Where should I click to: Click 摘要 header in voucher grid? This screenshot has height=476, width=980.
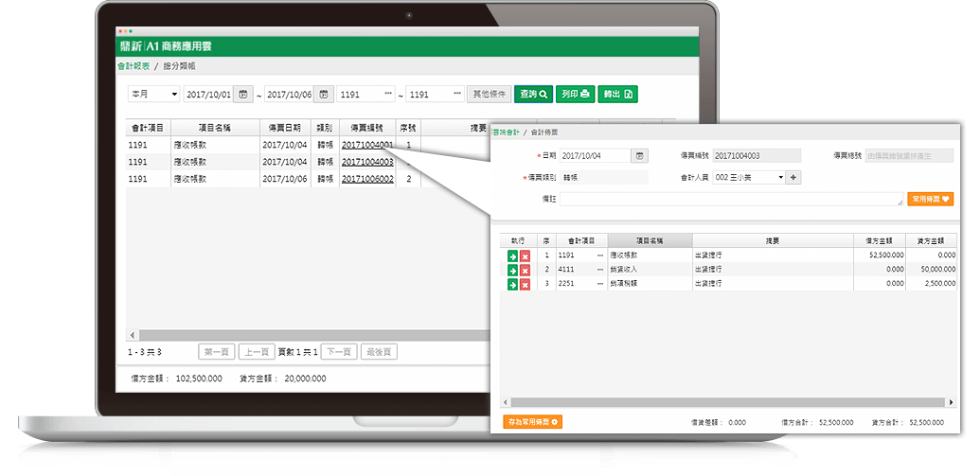pyautogui.click(x=774, y=240)
